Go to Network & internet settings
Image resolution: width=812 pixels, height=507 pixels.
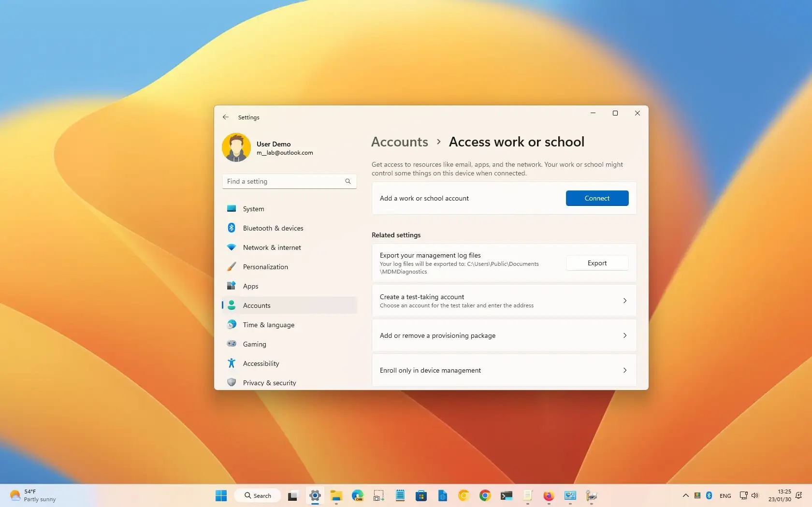[289, 247]
